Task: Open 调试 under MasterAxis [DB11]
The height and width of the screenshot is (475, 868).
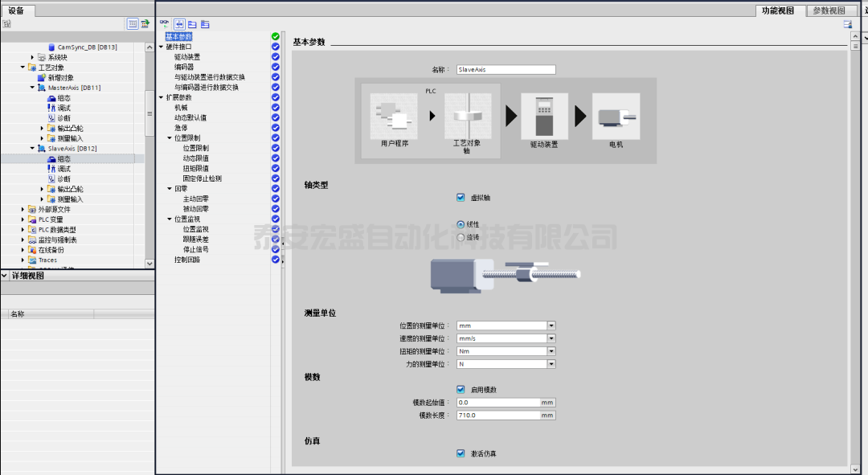Action: 63,108
